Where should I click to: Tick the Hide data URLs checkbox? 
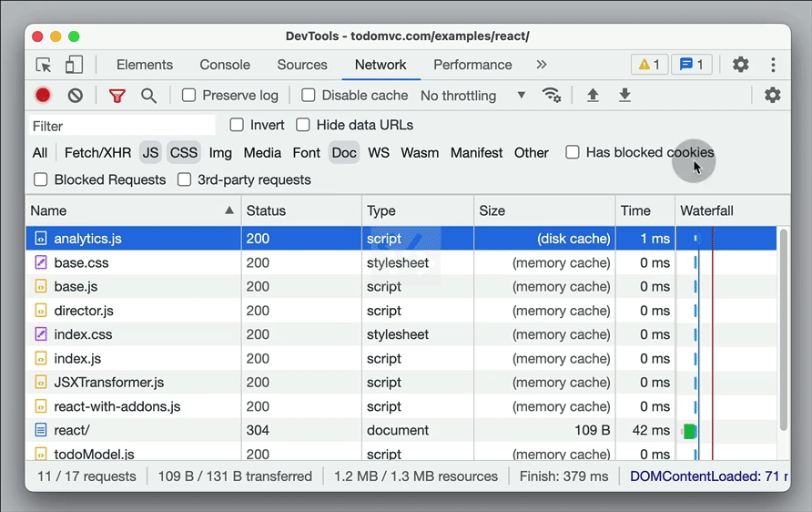[303, 125]
